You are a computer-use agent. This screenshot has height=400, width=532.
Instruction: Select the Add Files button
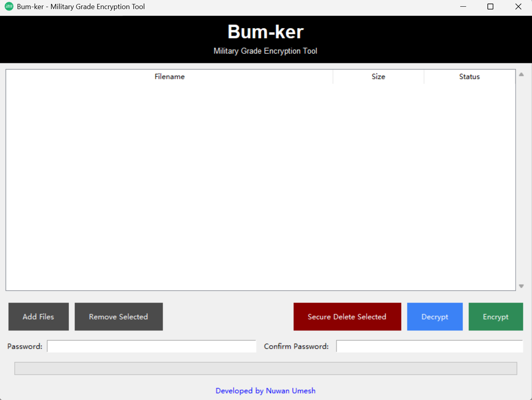tap(38, 316)
